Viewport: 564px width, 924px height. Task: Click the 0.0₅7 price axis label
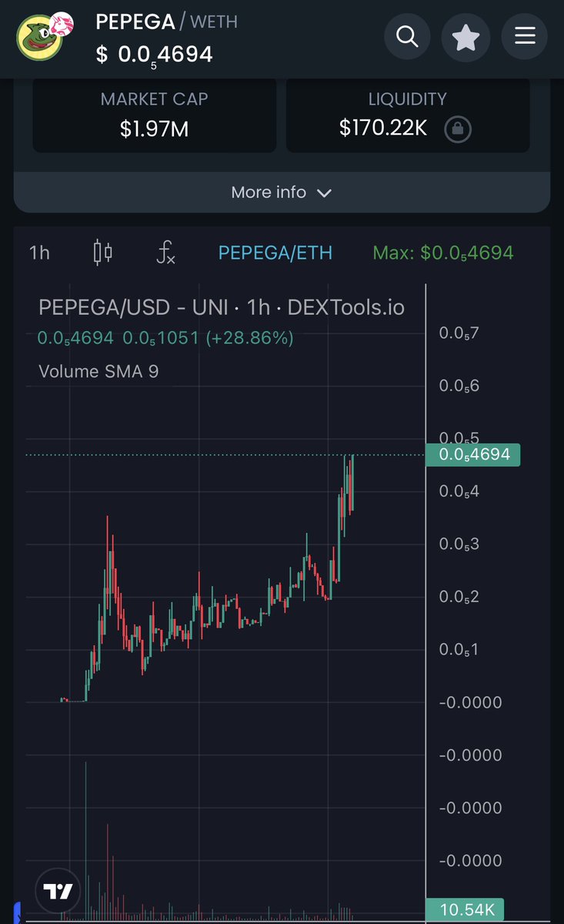tap(459, 333)
